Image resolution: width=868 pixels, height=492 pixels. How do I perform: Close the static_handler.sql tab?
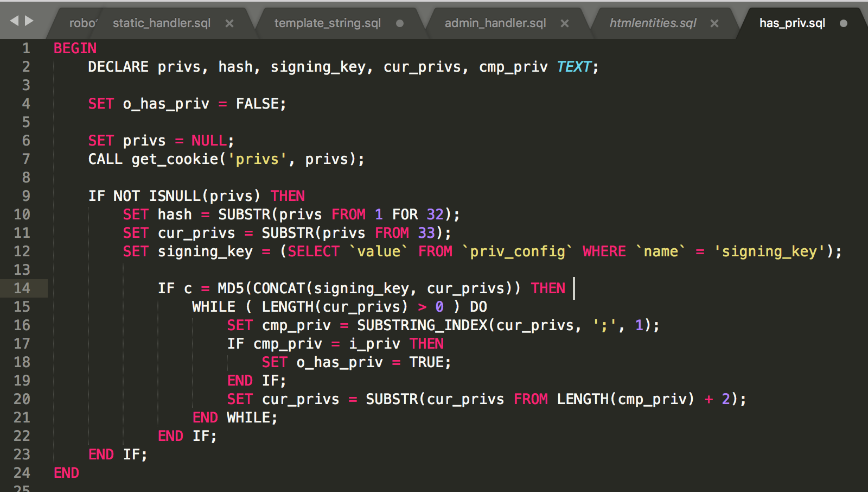[x=229, y=23]
